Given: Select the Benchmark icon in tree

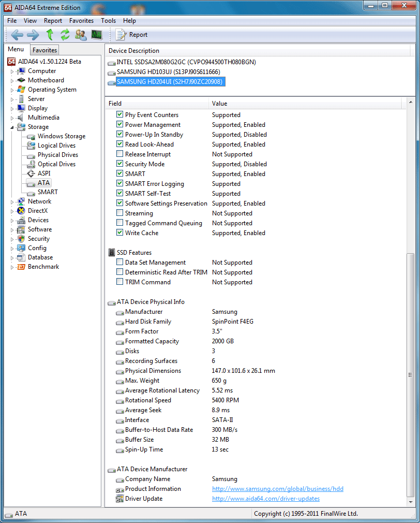Looking at the screenshot, I should 21,267.
